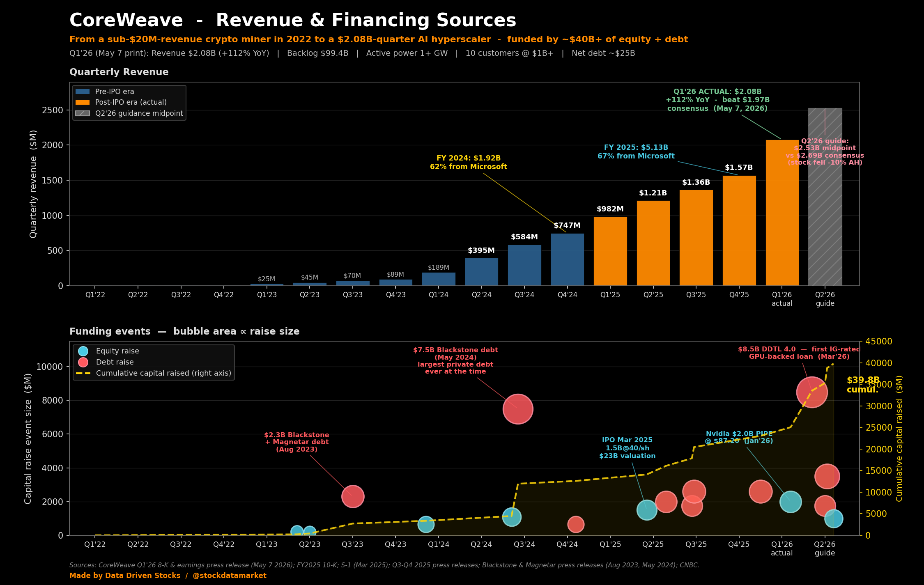Screen dimensions: 924x585
Task: Select the equity bubble just before Q1'24
Action: 426,524
